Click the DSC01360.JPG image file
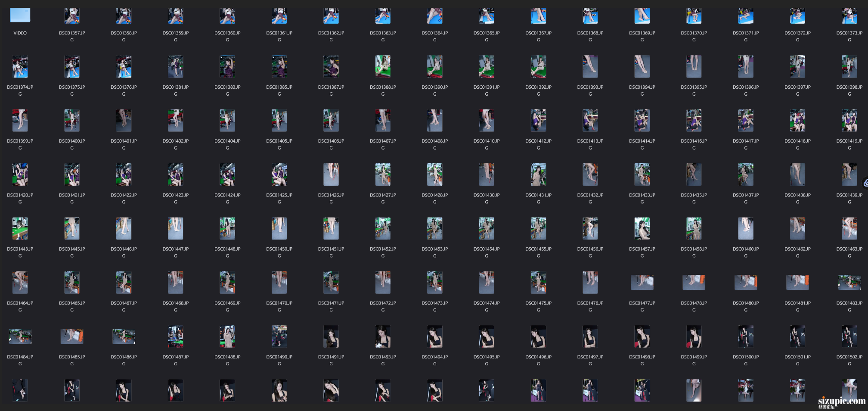Viewport: 868px width, 411px height. tap(227, 16)
